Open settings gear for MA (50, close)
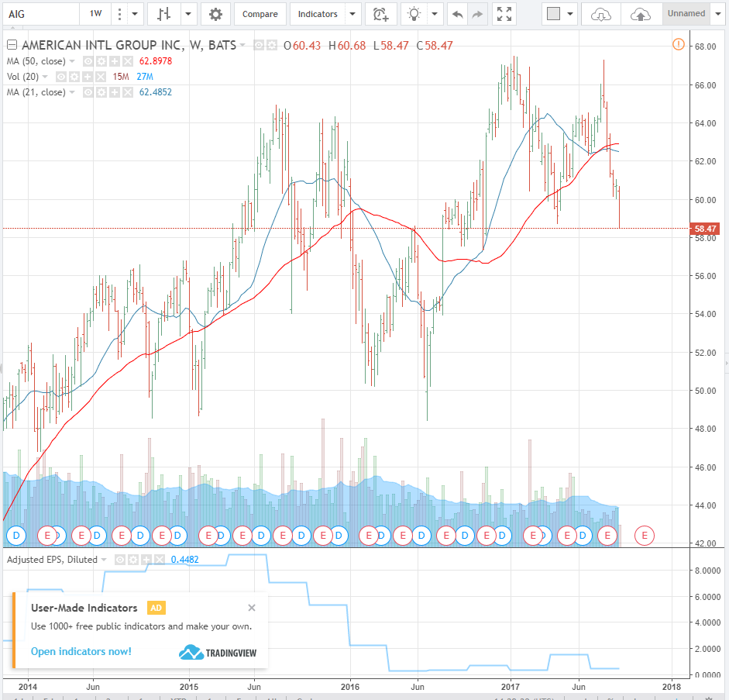The height and width of the screenshot is (700, 729). [x=101, y=61]
